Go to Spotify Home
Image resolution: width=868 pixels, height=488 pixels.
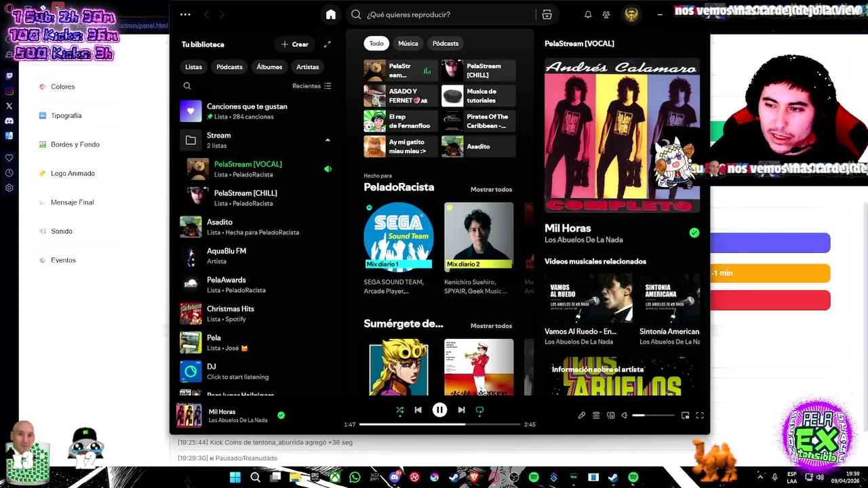click(x=330, y=14)
